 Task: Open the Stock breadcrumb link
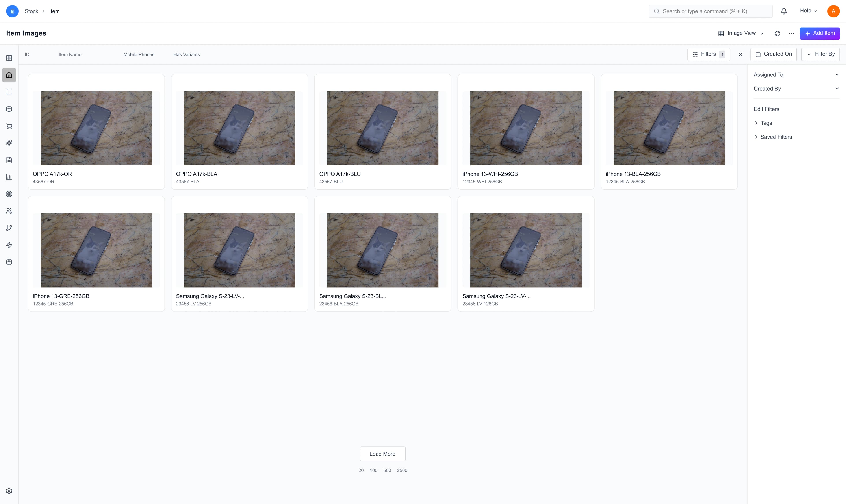pos(31,11)
